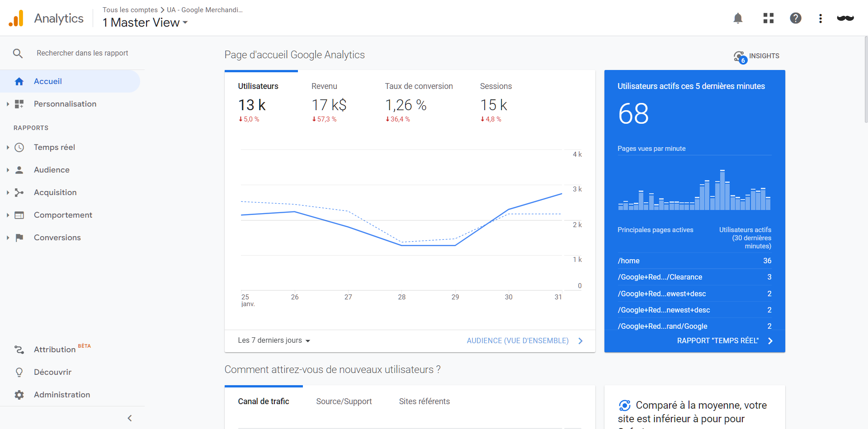
Task: Click the Tous les comptes breadcrumb
Action: click(130, 10)
